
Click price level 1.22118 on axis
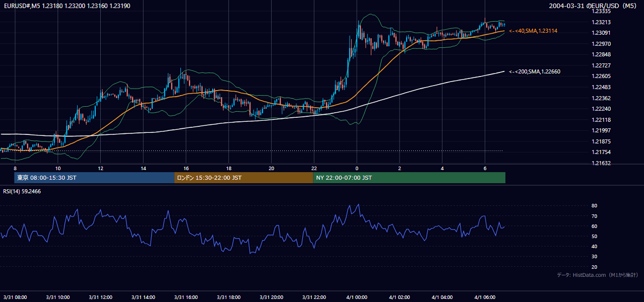(x=601, y=120)
